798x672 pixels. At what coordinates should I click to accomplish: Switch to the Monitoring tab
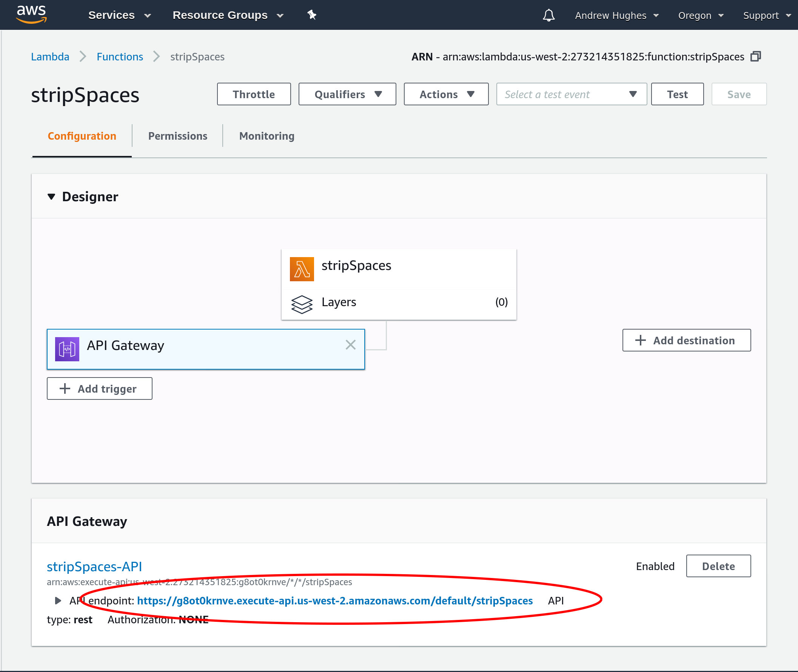coord(267,135)
